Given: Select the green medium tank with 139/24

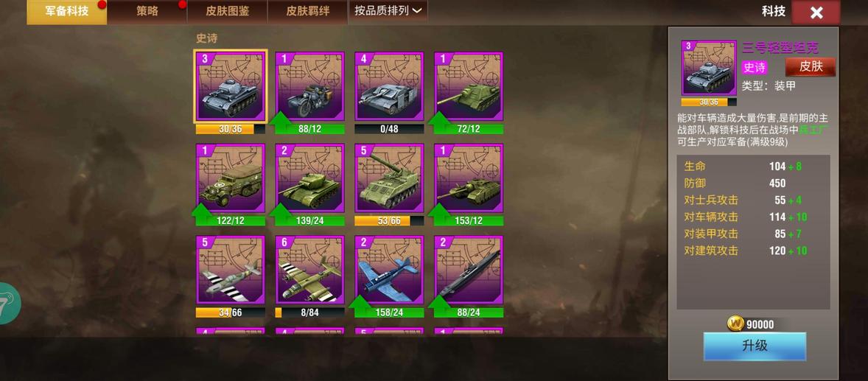Looking at the screenshot, I should 310,178.
